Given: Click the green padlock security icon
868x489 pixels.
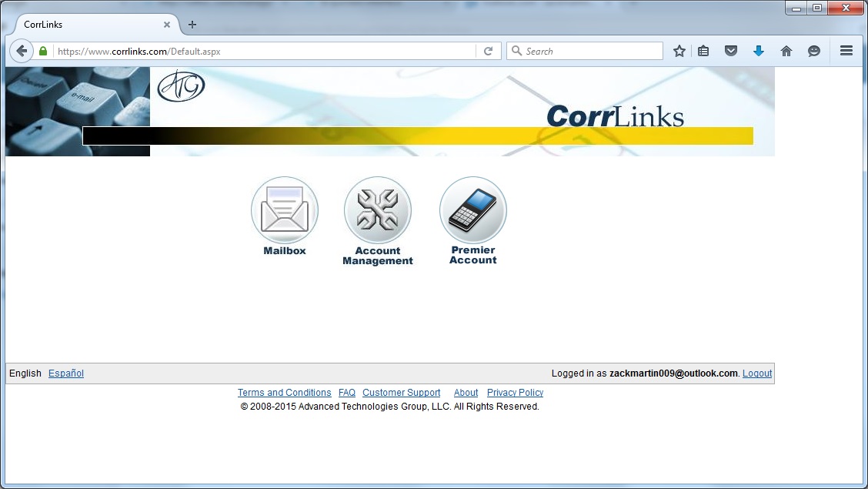Looking at the screenshot, I should 43,51.
